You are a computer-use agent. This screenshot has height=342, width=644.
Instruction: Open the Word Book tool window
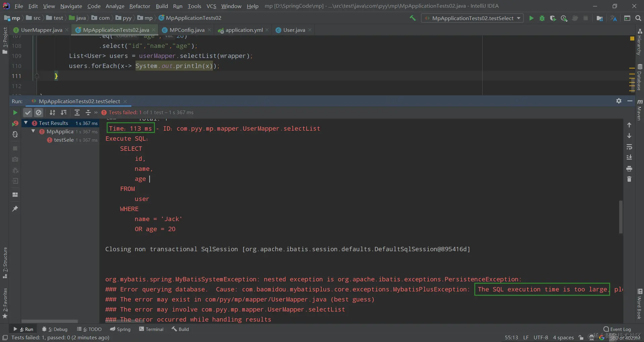click(640, 304)
